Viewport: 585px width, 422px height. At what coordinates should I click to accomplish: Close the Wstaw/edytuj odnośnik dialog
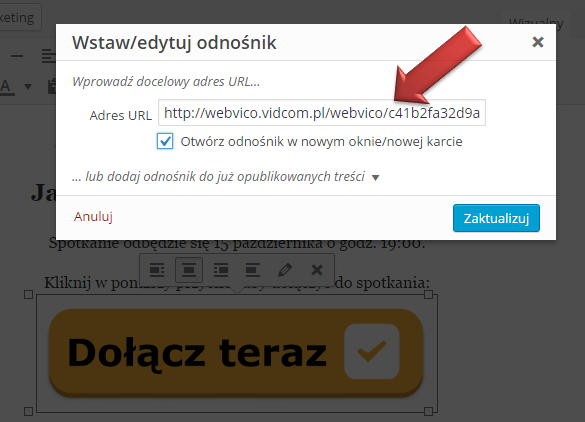point(538,42)
